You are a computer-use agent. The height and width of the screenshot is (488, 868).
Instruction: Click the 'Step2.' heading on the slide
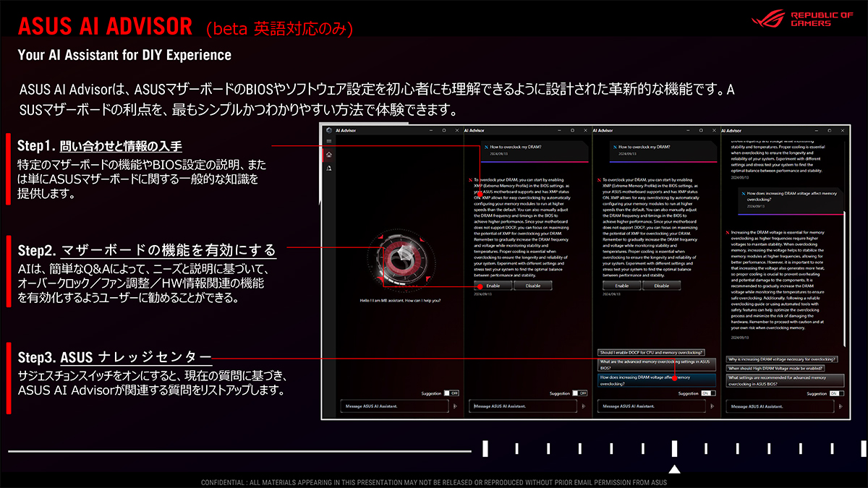37,251
